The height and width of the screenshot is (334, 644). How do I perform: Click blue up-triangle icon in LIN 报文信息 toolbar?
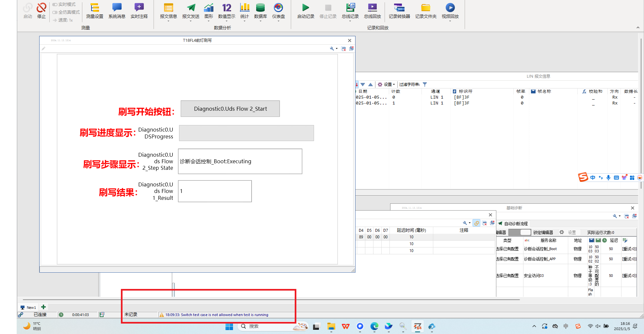tap(371, 84)
